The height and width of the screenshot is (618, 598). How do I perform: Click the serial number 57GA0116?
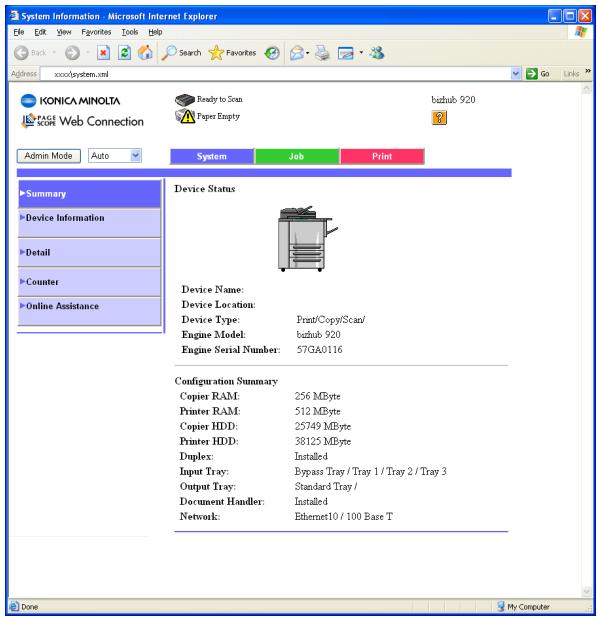tap(319, 350)
